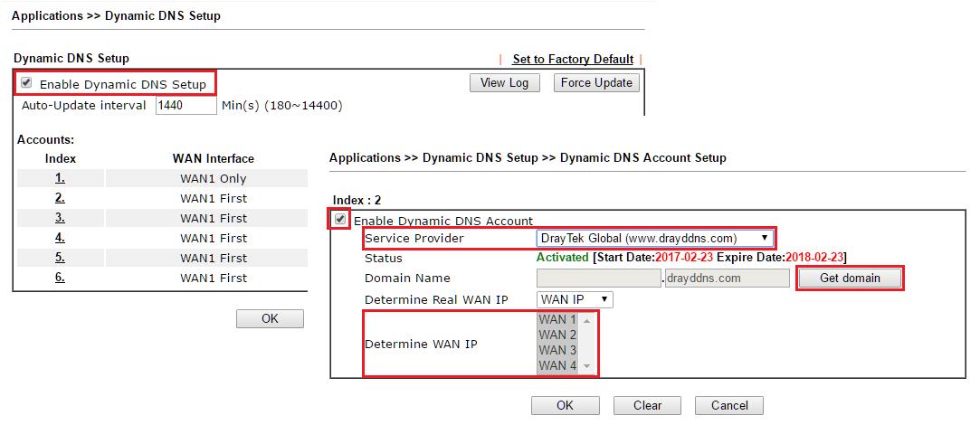This screenshot has height=425, width=980.
Task: Click the Clear button in account setup
Action: click(x=647, y=405)
